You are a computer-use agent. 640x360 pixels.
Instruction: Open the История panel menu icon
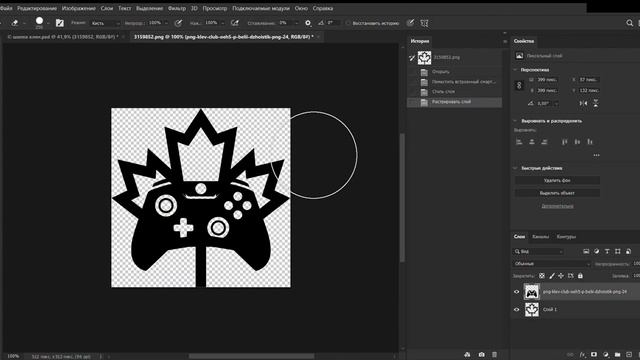click(505, 41)
